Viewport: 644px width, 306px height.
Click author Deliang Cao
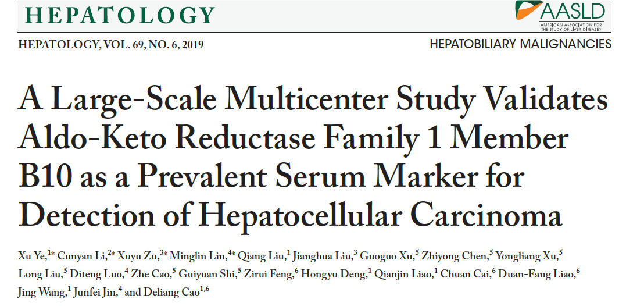(170, 292)
